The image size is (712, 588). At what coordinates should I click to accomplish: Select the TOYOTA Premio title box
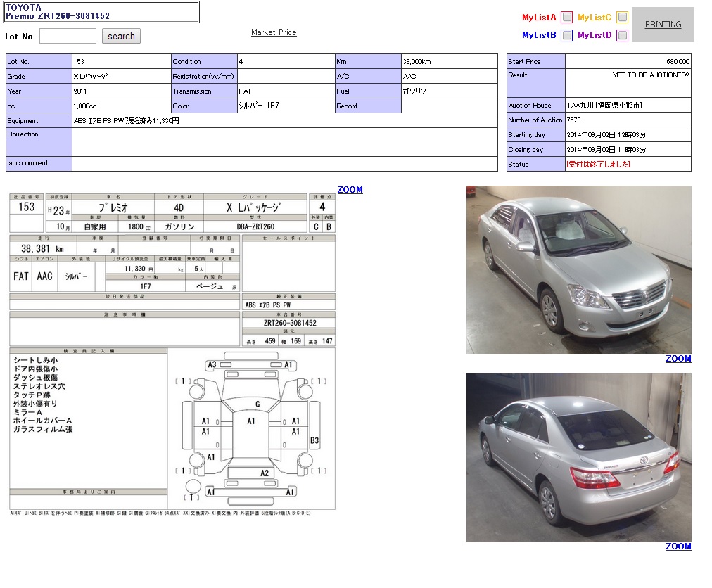point(101,12)
